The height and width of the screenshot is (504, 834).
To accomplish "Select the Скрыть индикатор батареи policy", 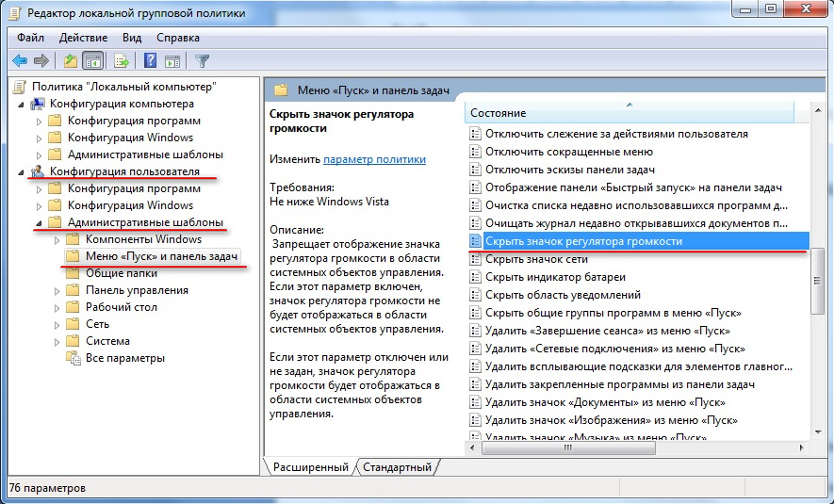I will (555, 277).
